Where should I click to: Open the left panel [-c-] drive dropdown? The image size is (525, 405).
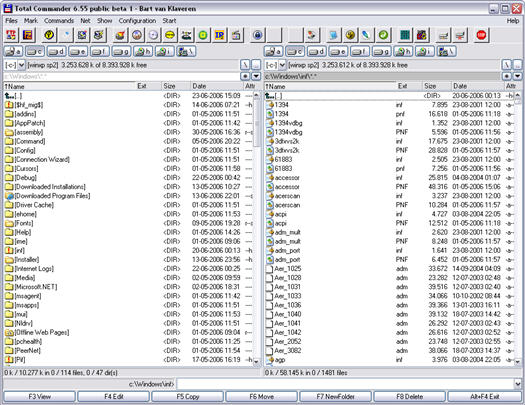[21, 65]
